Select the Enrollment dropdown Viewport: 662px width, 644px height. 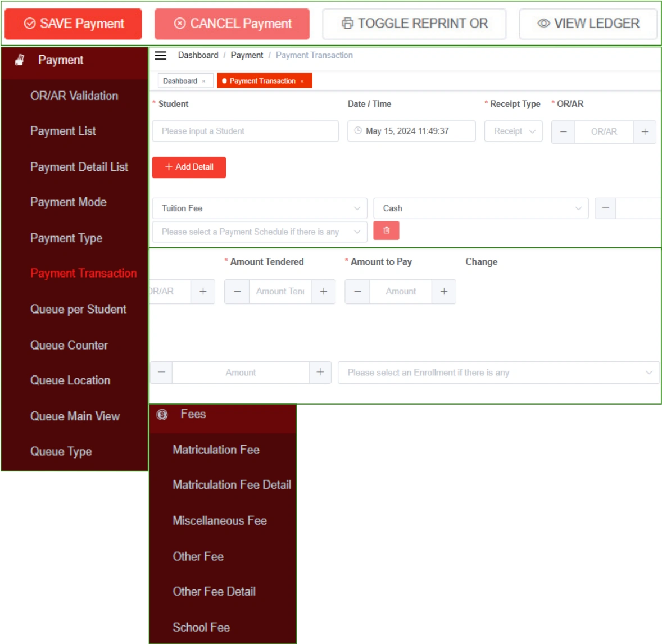tap(498, 373)
